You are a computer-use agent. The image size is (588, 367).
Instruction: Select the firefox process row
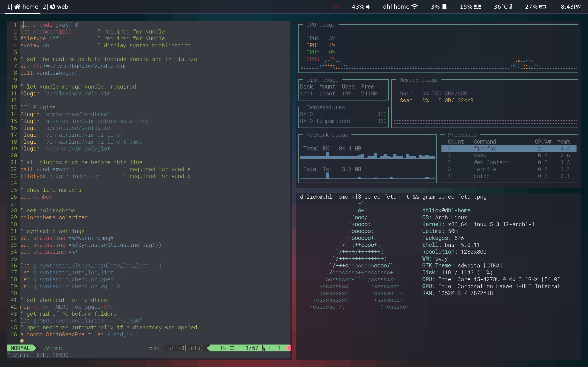tap(509, 149)
